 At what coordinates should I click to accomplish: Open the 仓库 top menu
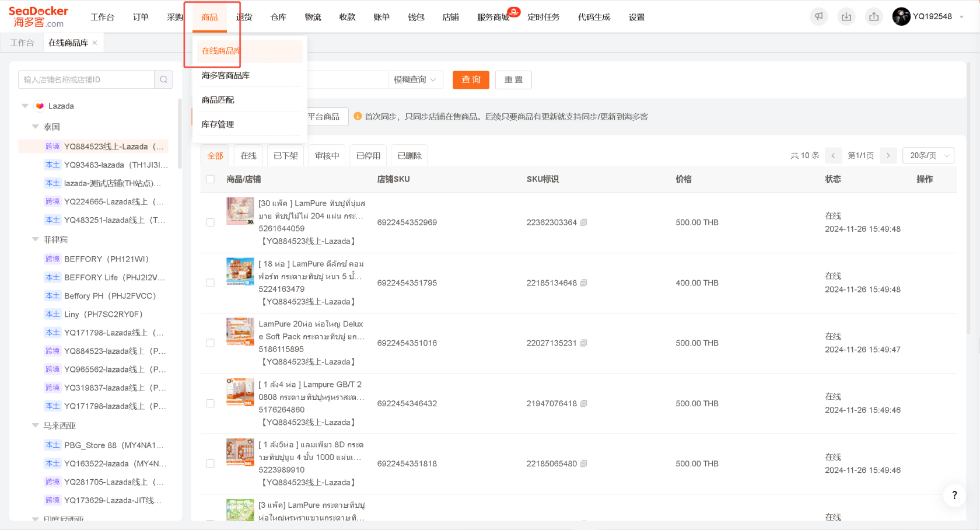(279, 17)
